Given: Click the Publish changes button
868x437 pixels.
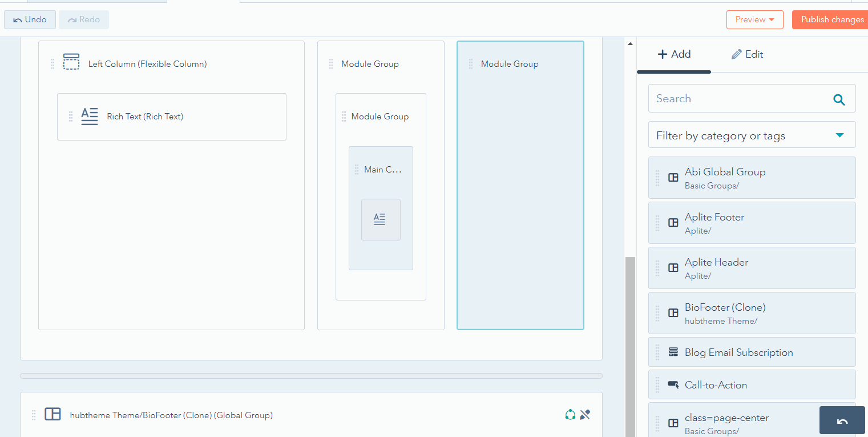Looking at the screenshot, I should coord(832,19).
